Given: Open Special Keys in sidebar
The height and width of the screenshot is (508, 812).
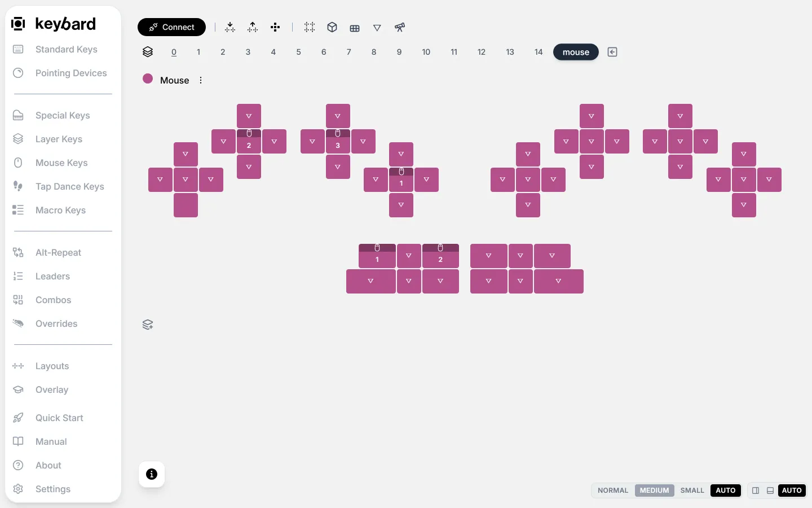Looking at the screenshot, I should click(x=63, y=115).
